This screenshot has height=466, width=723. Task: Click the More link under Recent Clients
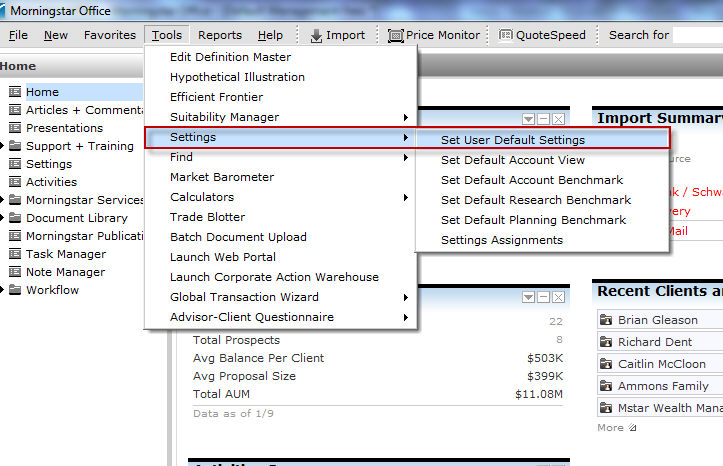coord(611,428)
